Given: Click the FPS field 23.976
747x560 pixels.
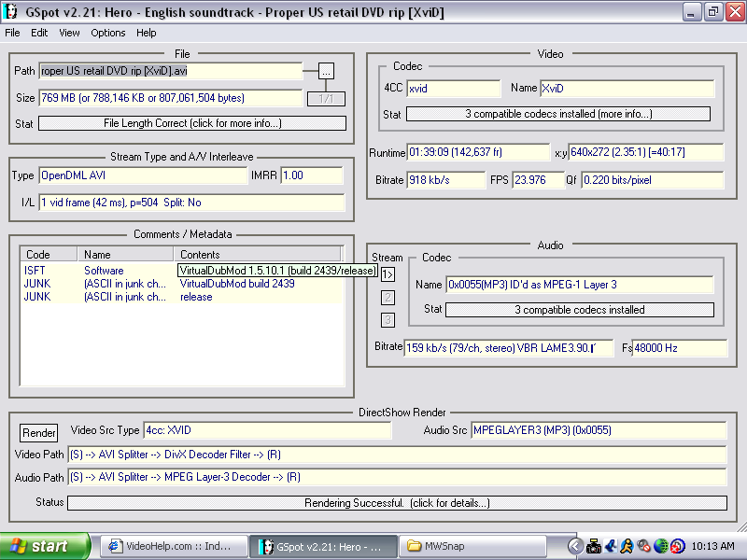Looking at the screenshot, I should 538,180.
